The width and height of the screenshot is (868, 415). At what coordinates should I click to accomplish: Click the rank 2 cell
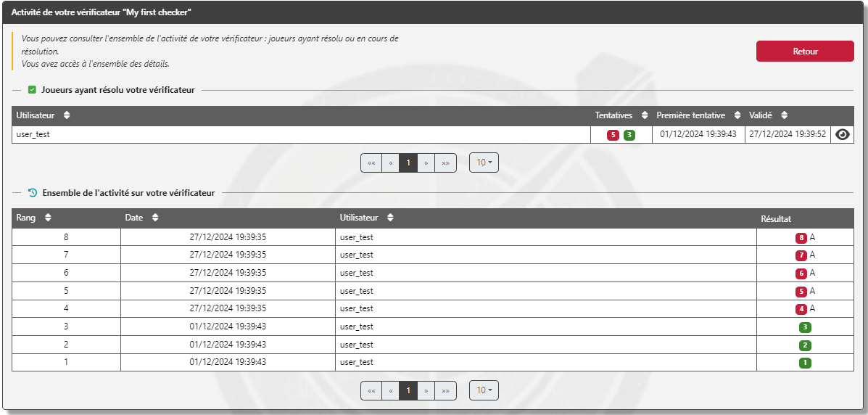point(67,344)
